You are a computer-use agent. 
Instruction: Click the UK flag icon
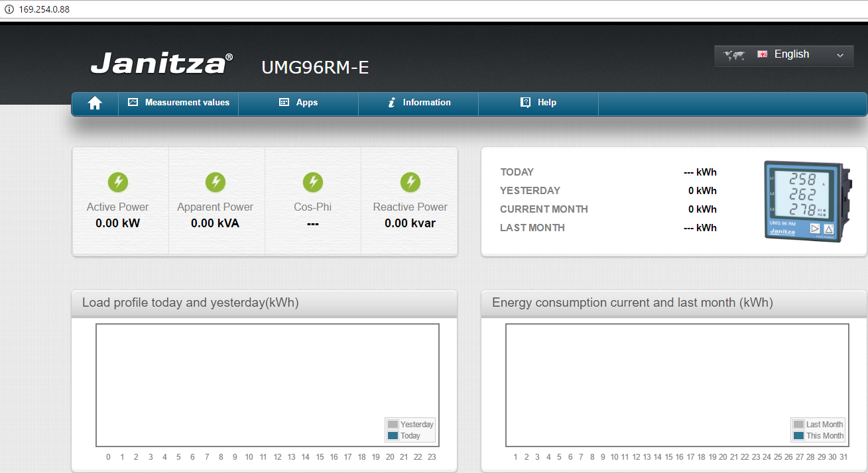763,54
